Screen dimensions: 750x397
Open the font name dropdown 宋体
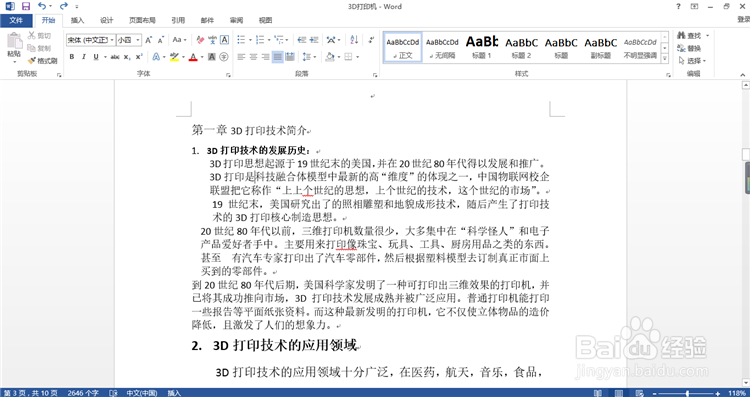click(112, 40)
